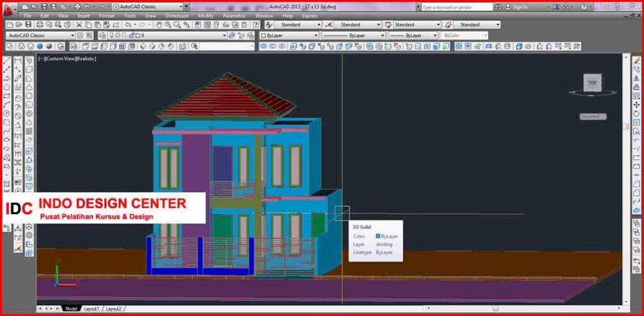Viewport: 644px width, 316px height.
Task: Open Layer Properties Manager icon
Action: click(x=102, y=36)
